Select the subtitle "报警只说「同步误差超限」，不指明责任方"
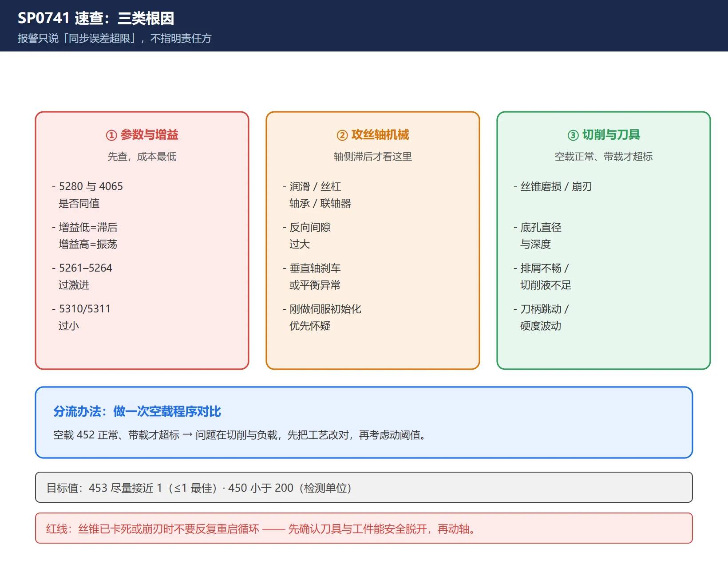728x568 pixels. 115,38
